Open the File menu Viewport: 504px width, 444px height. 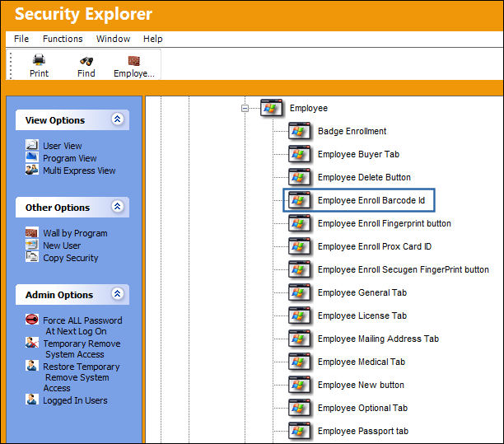(x=21, y=39)
